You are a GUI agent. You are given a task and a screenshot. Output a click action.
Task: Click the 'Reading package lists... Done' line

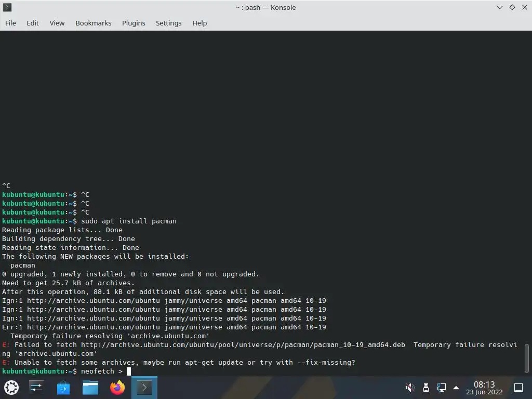(62, 230)
